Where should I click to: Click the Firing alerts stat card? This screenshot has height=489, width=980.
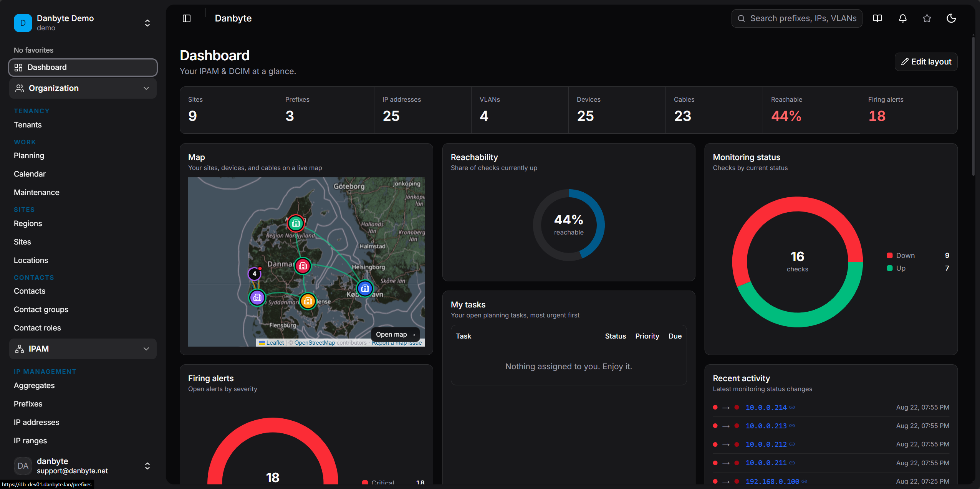(x=909, y=110)
